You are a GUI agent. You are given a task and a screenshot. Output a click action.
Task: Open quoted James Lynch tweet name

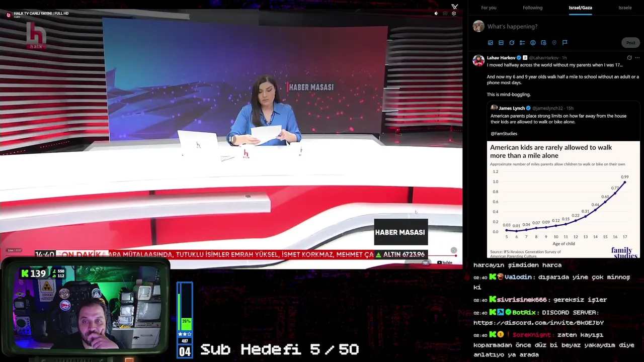(512, 108)
